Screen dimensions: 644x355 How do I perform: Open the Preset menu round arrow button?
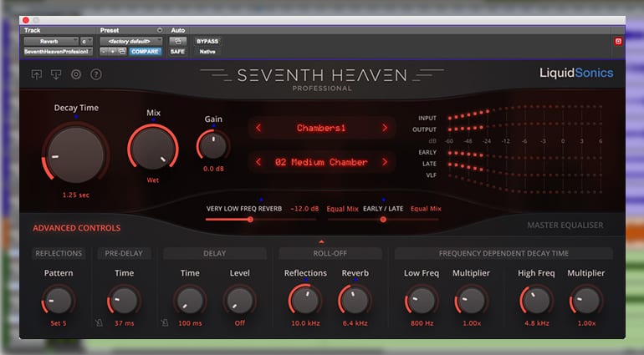160,30
